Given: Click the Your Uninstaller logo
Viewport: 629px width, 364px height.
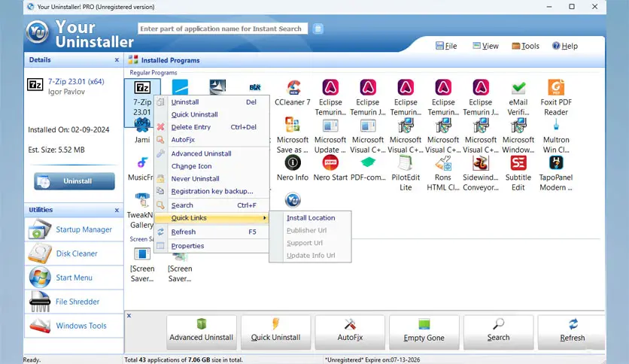Looking at the screenshot, I should [x=38, y=32].
